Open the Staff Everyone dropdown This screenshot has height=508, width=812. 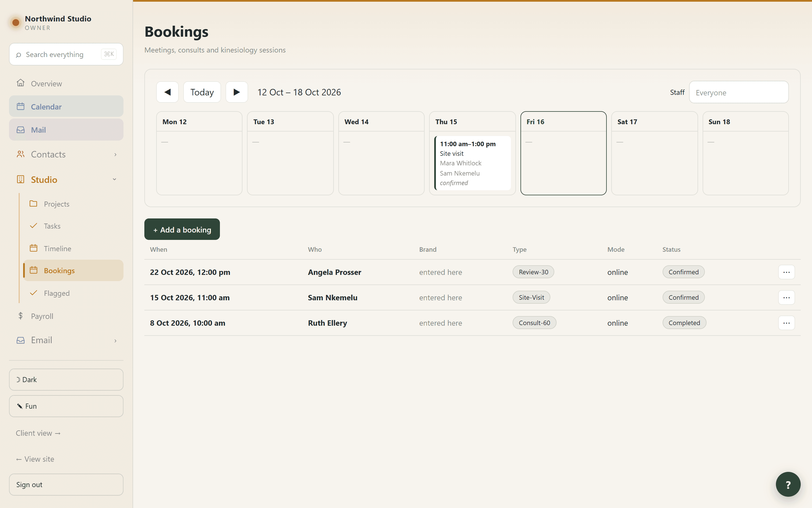tap(739, 92)
